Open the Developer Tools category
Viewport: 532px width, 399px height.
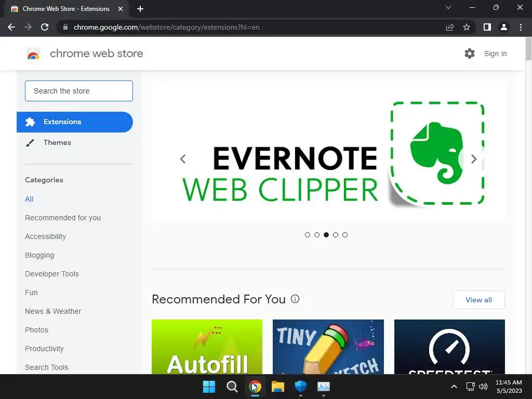(x=52, y=274)
